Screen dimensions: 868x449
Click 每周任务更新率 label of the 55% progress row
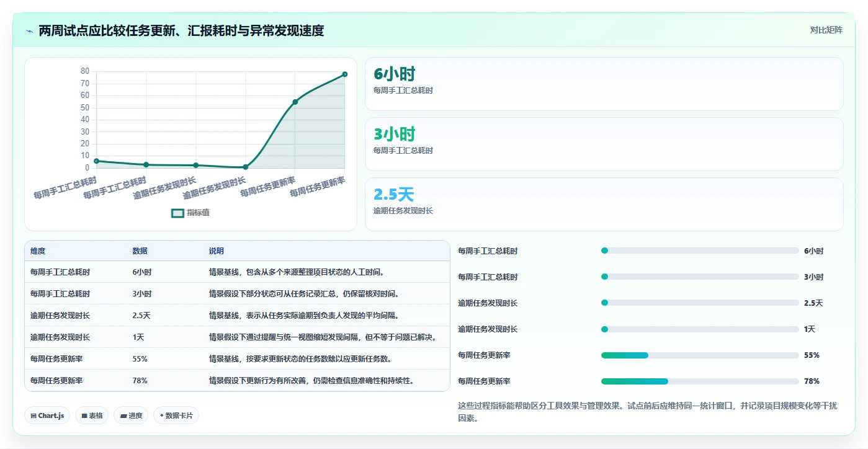click(484, 355)
